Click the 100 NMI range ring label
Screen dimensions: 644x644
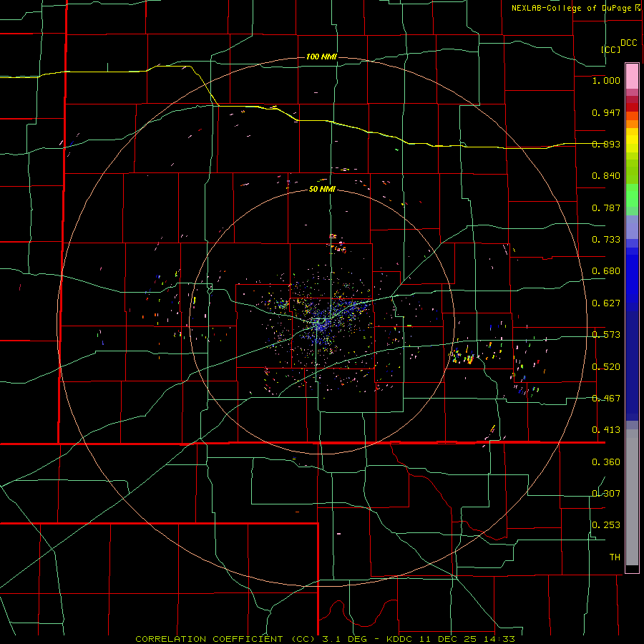(x=321, y=57)
